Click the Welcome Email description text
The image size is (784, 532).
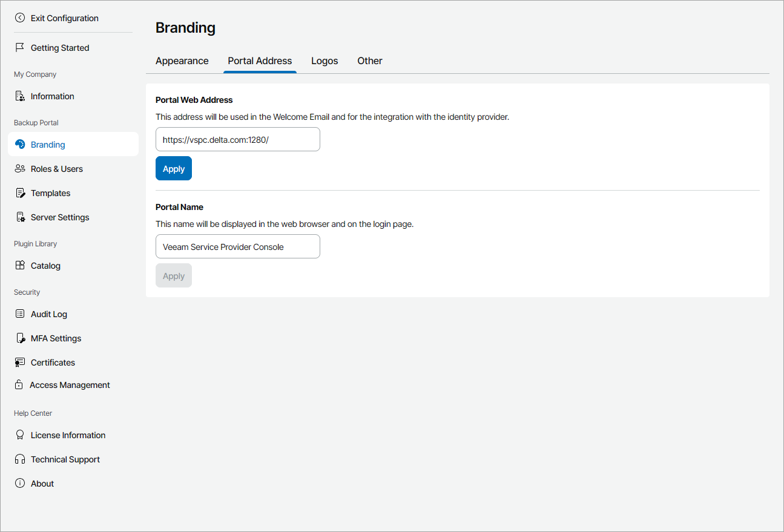[x=332, y=117]
